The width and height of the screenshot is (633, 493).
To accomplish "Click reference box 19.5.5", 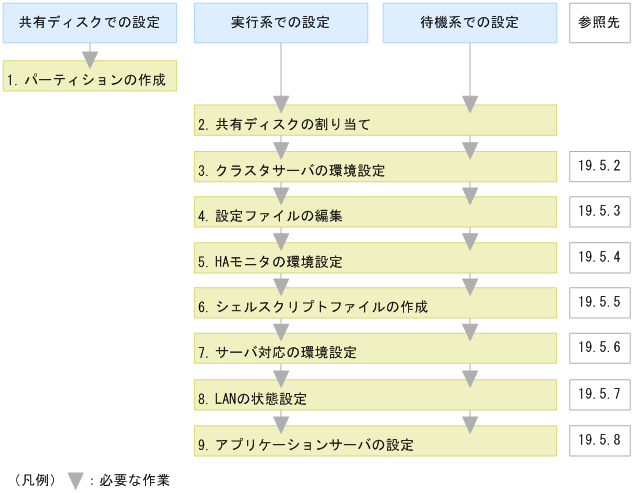I will pyautogui.click(x=599, y=301).
